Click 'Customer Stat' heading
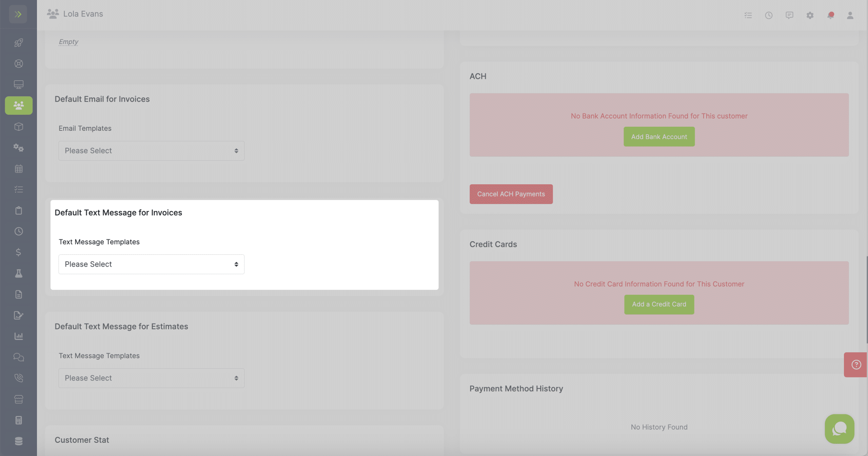The image size is (868, 456). point(82,440)
